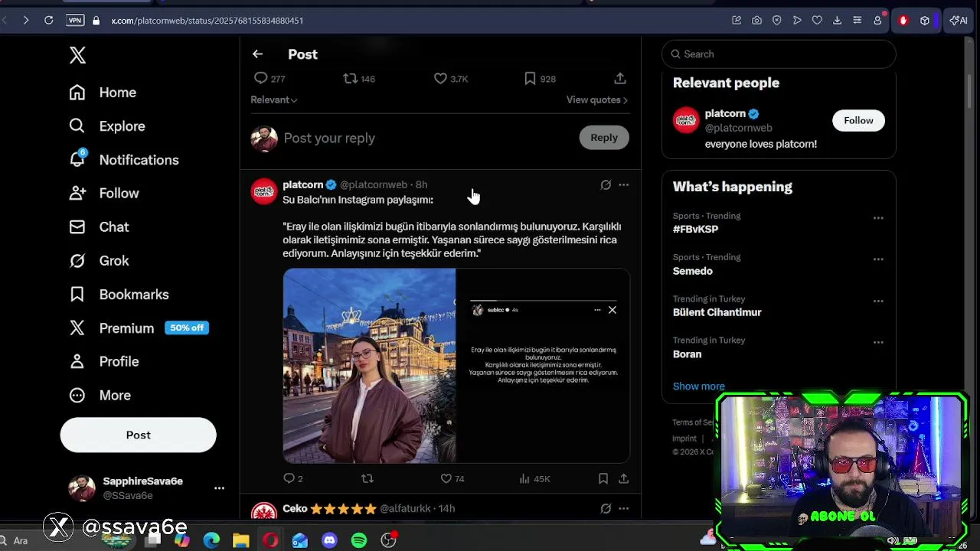
Task: Expand the More menu in sidebar
Action: pos(100,396)
